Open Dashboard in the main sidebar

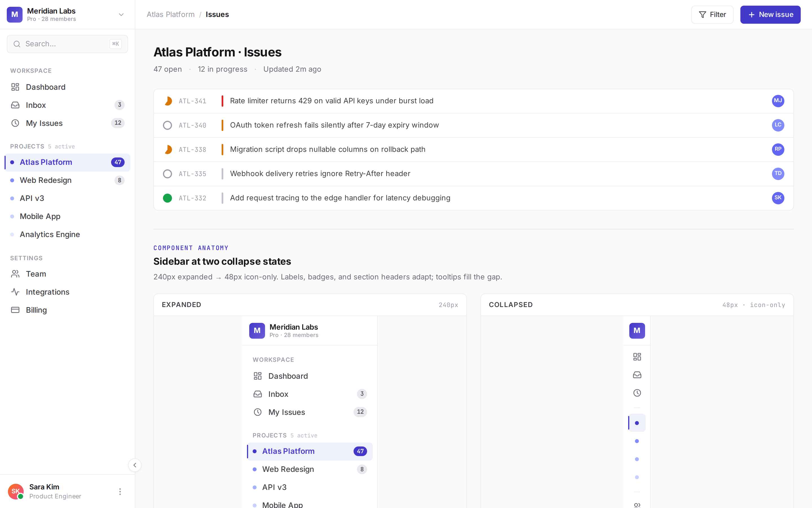click(x=67, y=87)
